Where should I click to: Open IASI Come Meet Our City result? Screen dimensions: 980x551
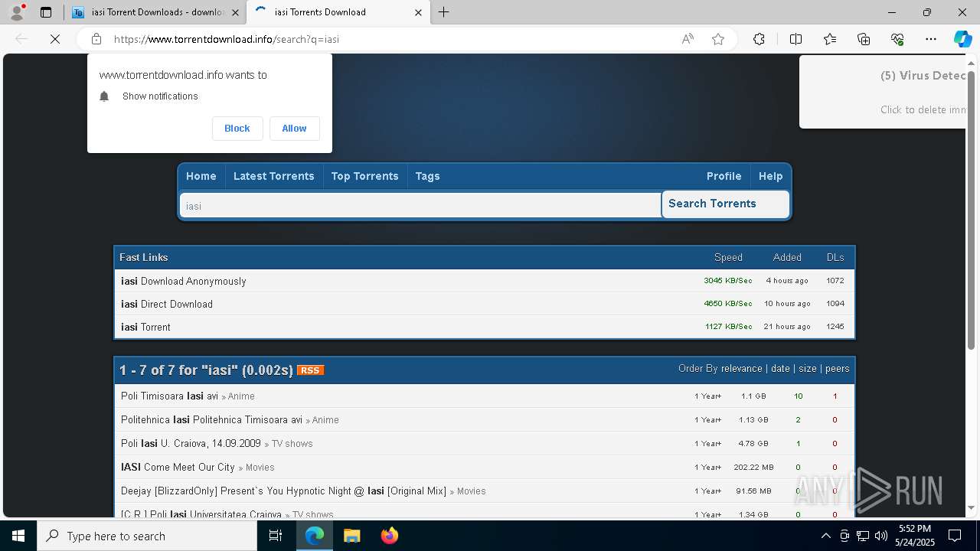pos(178,468)
